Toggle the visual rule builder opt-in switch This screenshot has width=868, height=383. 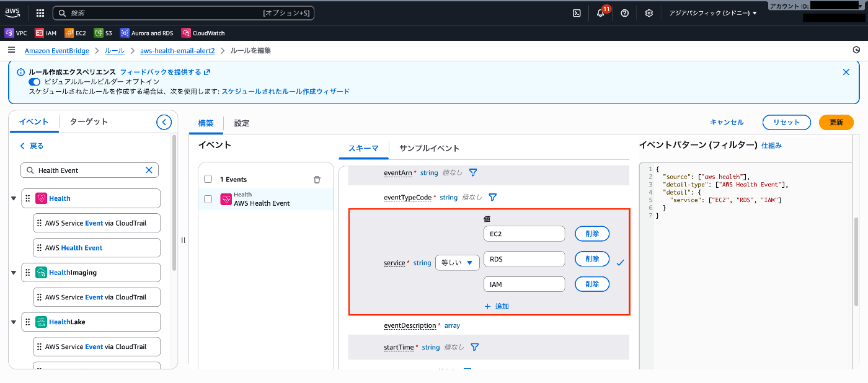pos(35,82)
